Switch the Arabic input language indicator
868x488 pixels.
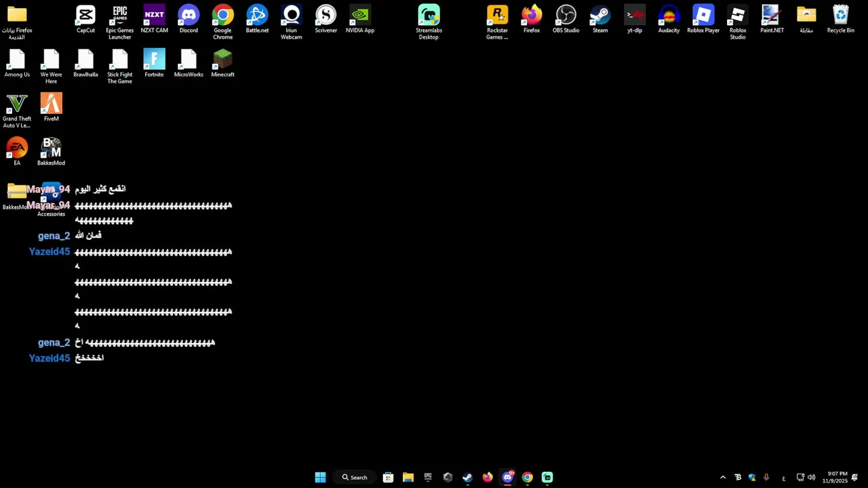pos(784,478)
